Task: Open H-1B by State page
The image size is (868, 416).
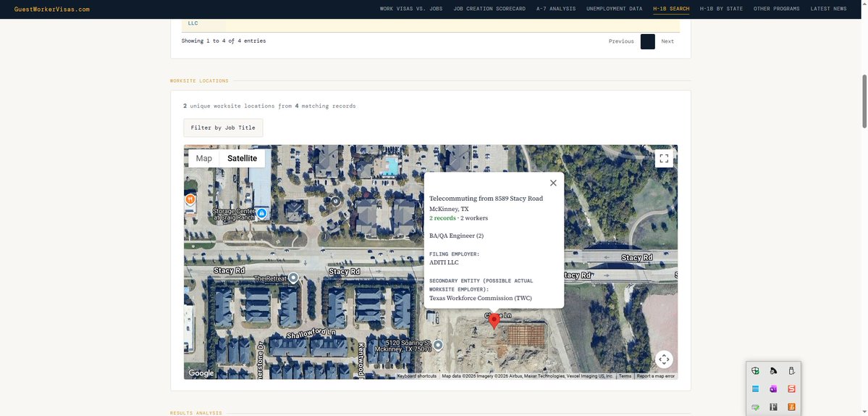Action: coord(721,9)
